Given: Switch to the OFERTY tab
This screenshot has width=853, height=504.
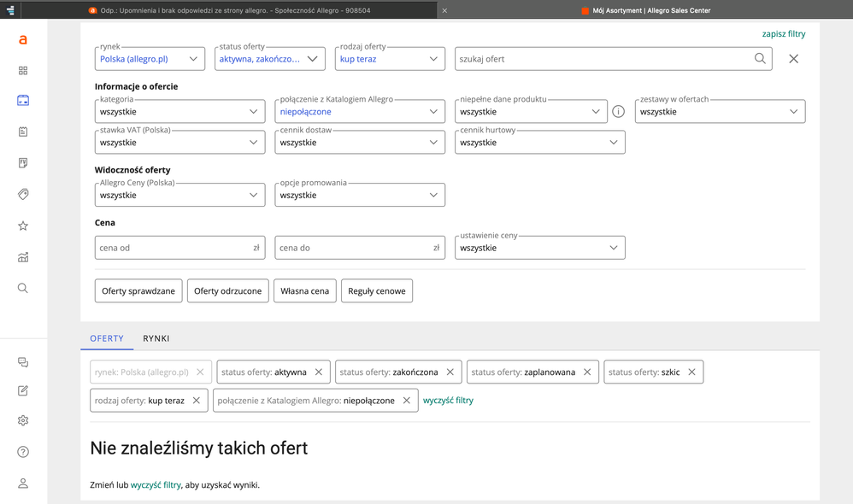Looking at the screenshot, I should click(107, 338).
